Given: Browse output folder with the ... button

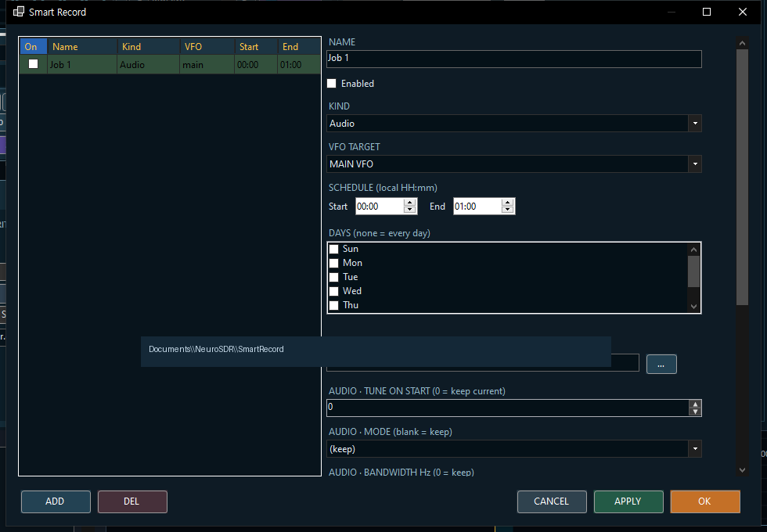Looking at the screenshot, I should [x=661, y=365].
